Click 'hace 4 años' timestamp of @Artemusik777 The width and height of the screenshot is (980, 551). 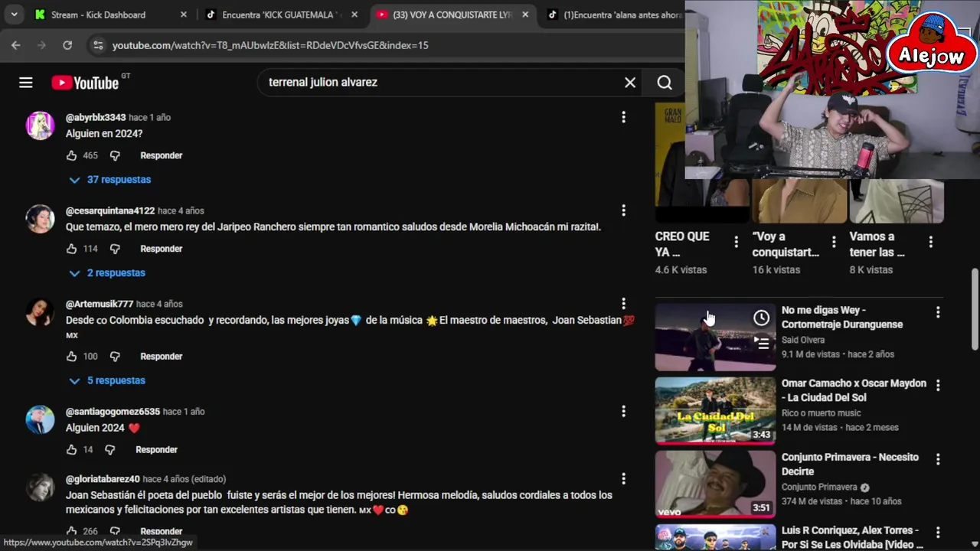[159, 305]
